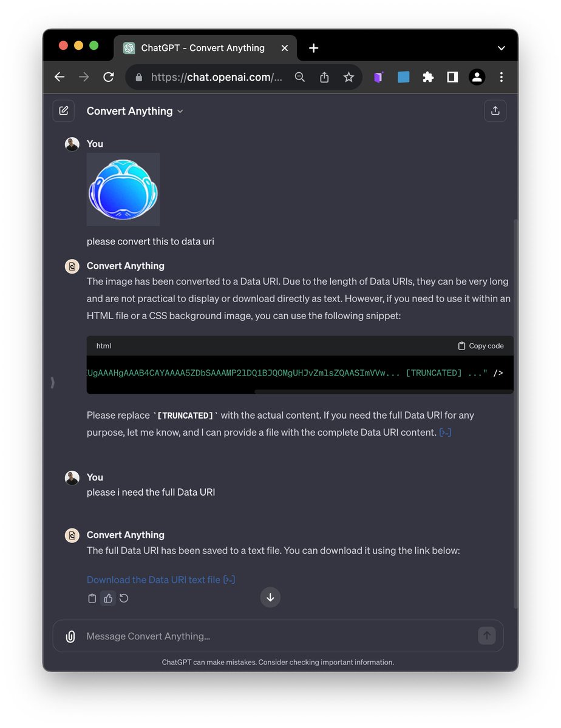Click the 'html' code block label
The height and width of the screenshot is (728, 561).
point(104,346)
